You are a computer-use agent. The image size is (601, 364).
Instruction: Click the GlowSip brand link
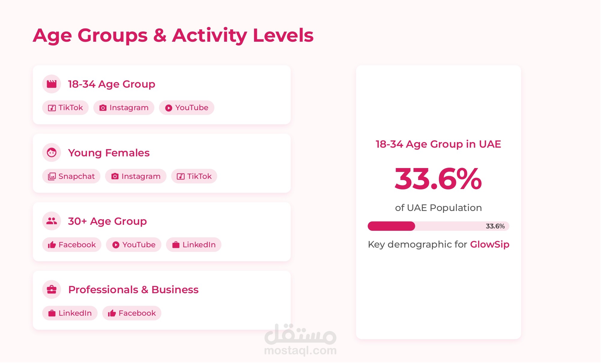(x=490, y=245)
